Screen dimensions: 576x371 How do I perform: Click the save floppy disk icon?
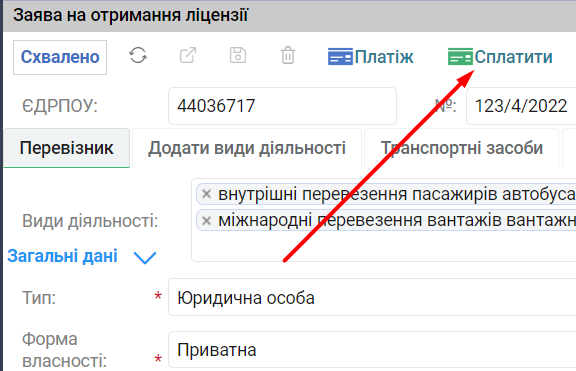238,56
